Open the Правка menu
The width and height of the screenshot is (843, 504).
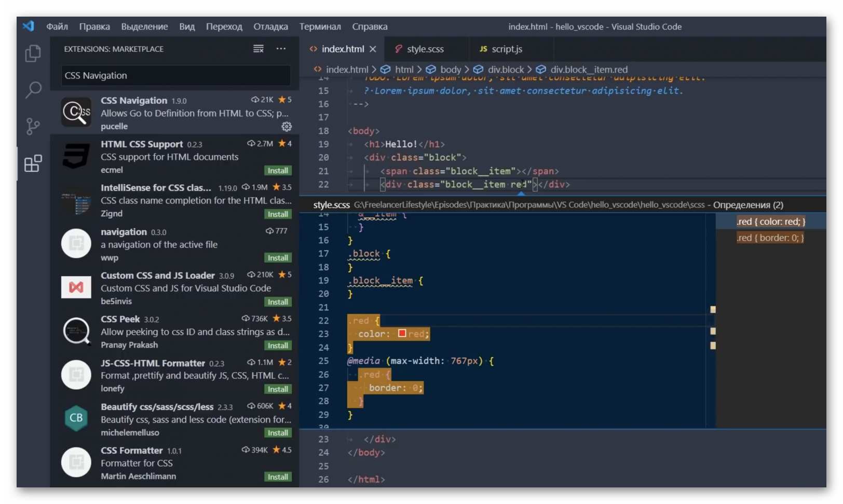[94, 26]
